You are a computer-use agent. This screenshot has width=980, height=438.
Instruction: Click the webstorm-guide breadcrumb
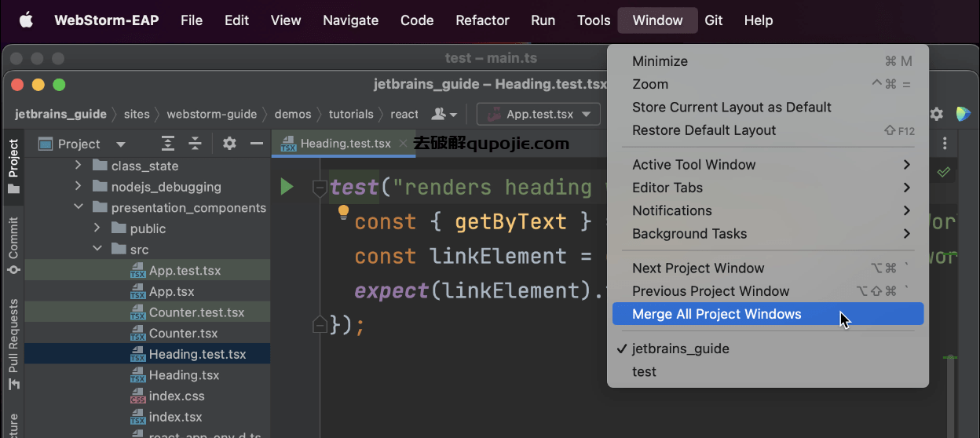point(211,114)
